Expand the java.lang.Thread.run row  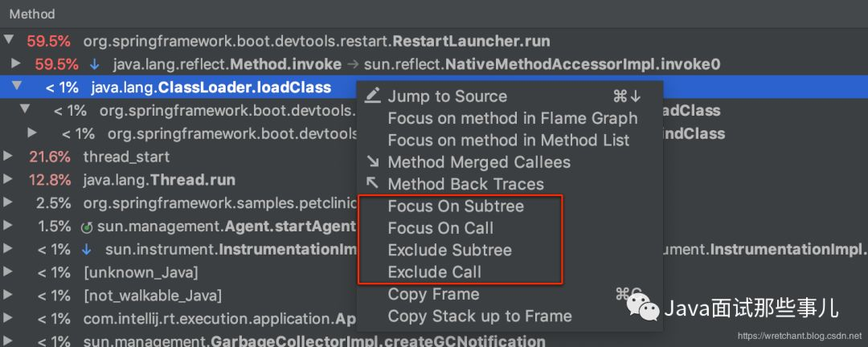[x=7, y=179]
